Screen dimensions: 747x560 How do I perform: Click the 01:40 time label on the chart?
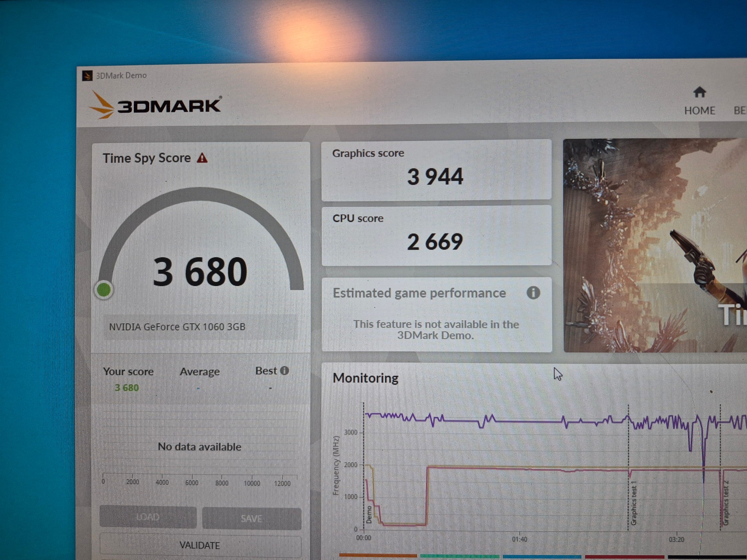(x=519, y=539)
